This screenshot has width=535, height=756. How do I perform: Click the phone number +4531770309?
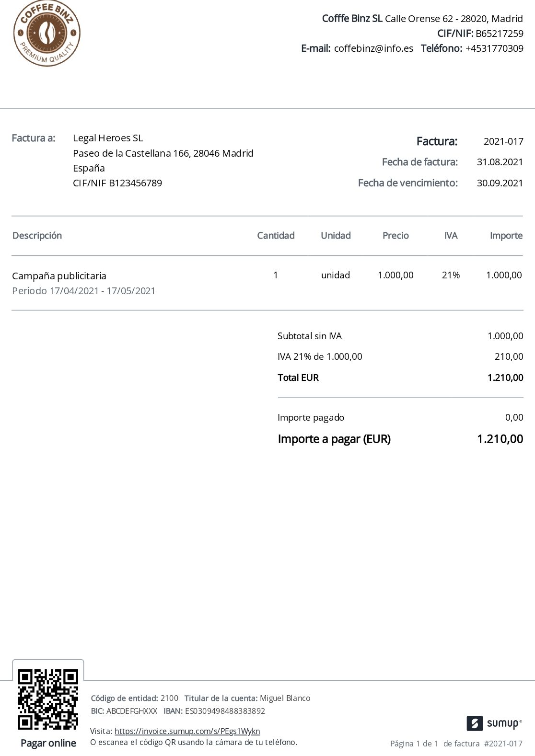(494, 48)
